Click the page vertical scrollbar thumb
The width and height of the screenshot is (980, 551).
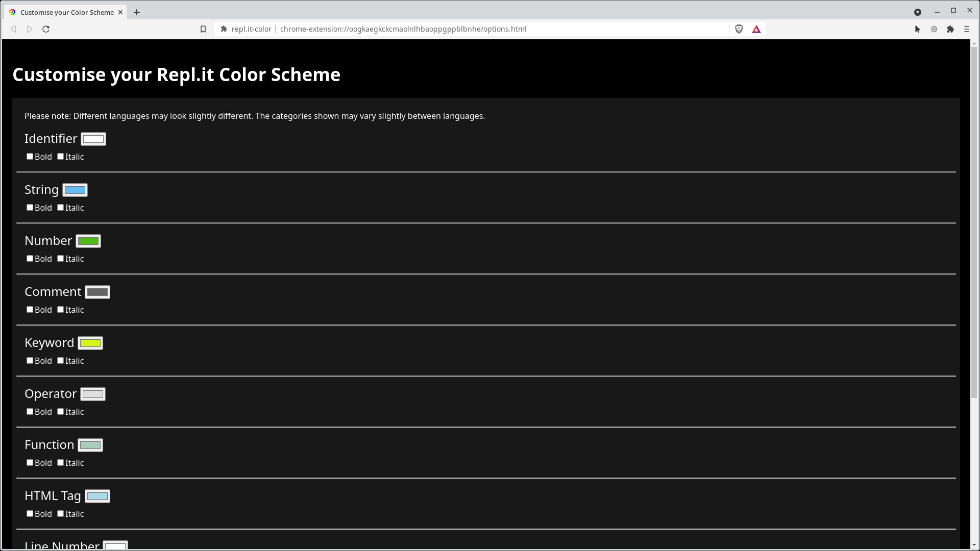pos(974,223)
